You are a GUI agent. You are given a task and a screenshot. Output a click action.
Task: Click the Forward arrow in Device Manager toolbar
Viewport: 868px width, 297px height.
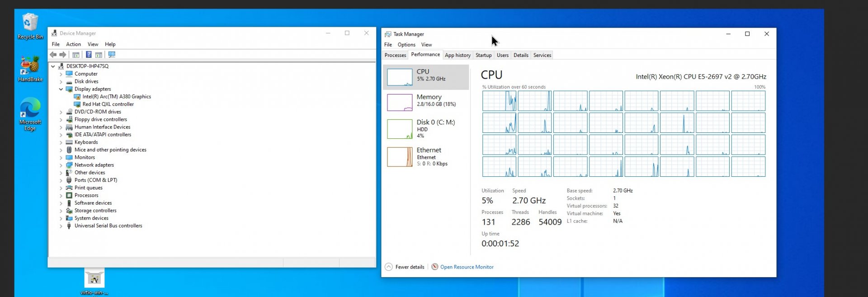[63, 55]
